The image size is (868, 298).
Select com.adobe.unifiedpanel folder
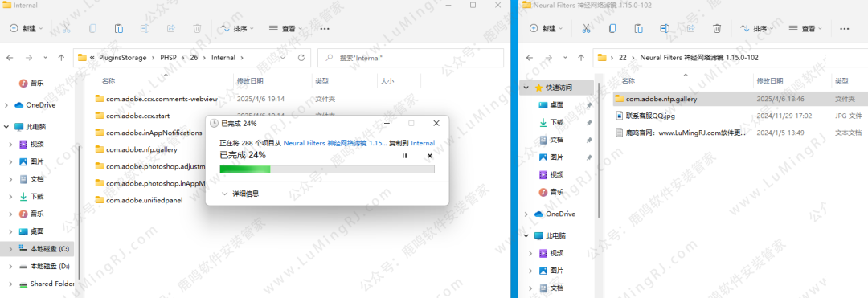point(138,200)
